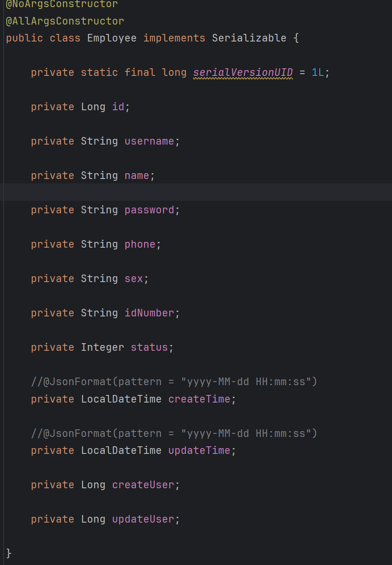The width and height of the screenshot is (392, 565).
Task: Click the commented @JsonFormat line above updateTime
Action: 174,433
